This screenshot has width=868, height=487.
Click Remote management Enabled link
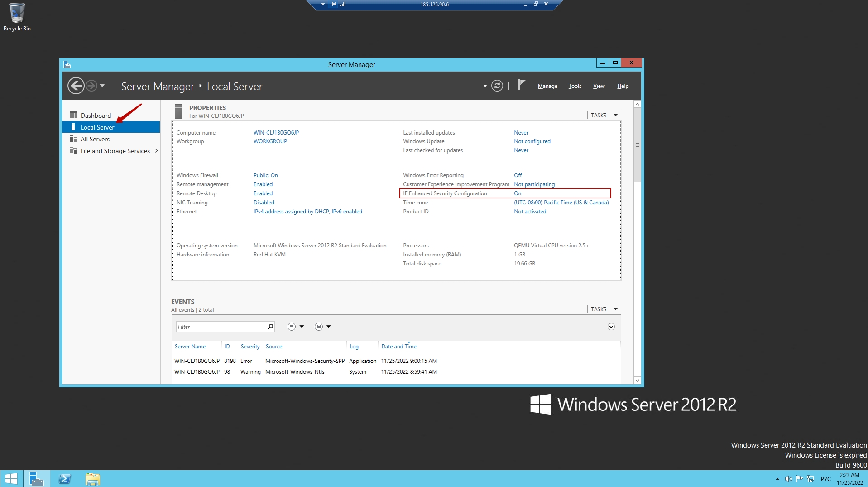[263, 184]
